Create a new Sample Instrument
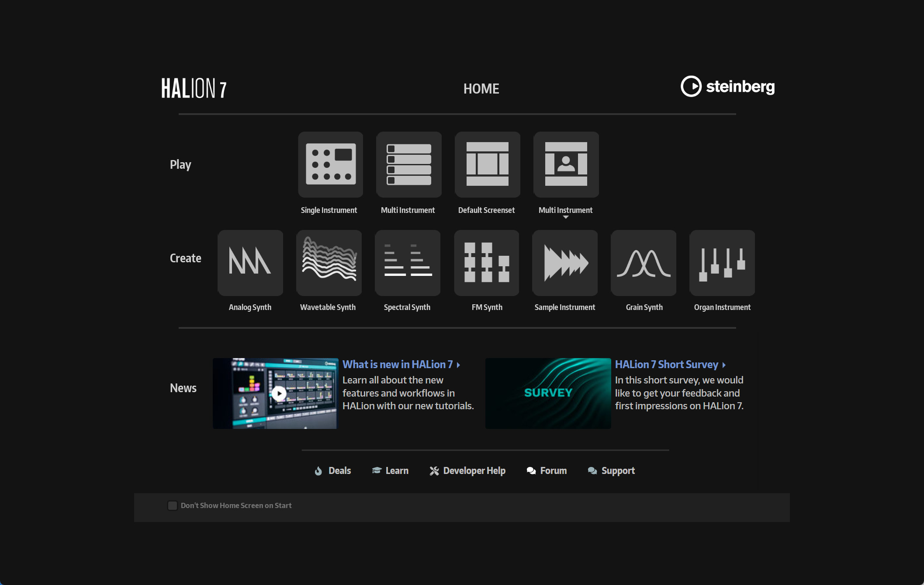 click(x=565, y=263)
